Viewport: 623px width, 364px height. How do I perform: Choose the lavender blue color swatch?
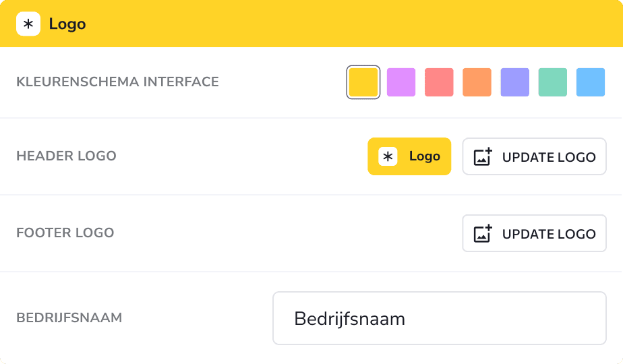[x=515, y=82]
